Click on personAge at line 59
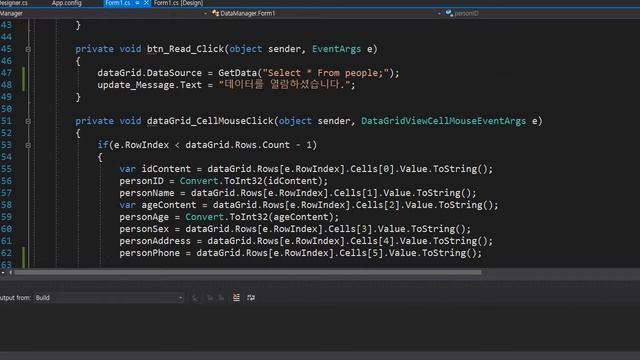 tap(144, 217)
